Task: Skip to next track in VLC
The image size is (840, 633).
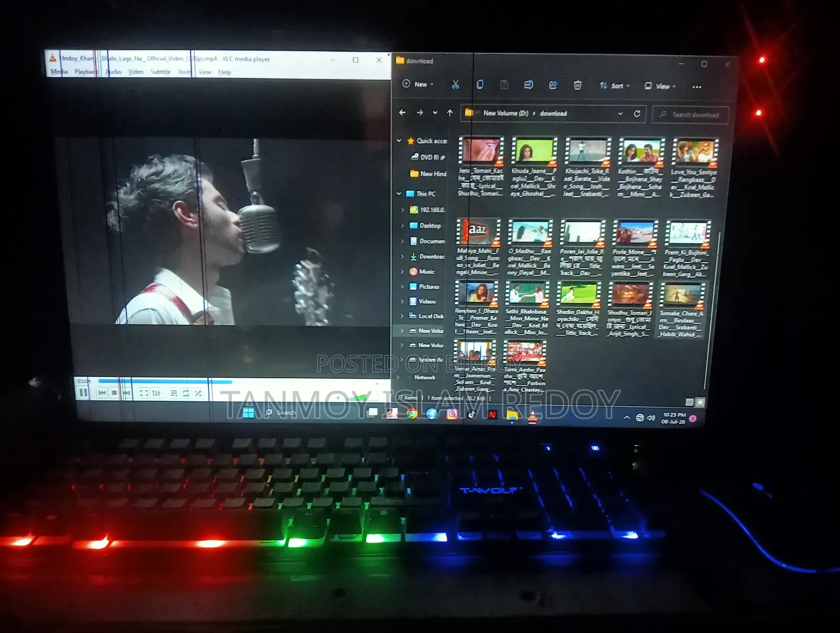Action: tap(126, 392)
